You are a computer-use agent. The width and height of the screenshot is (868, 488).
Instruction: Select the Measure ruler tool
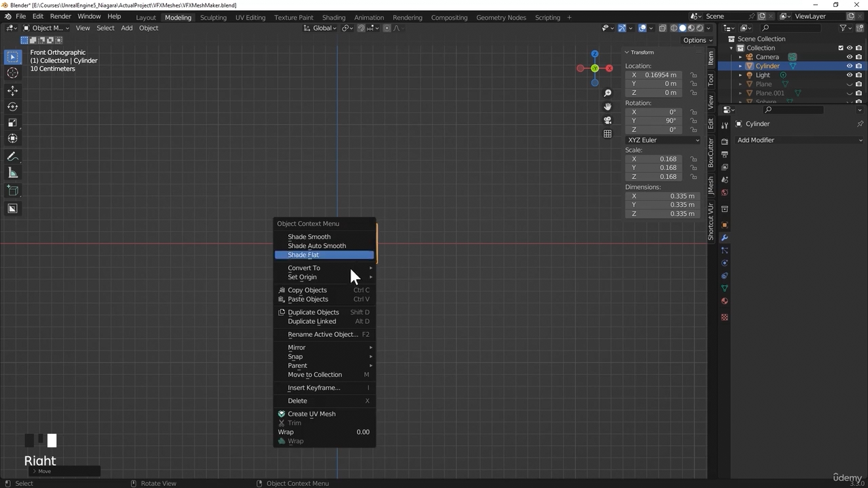(12, 174)
